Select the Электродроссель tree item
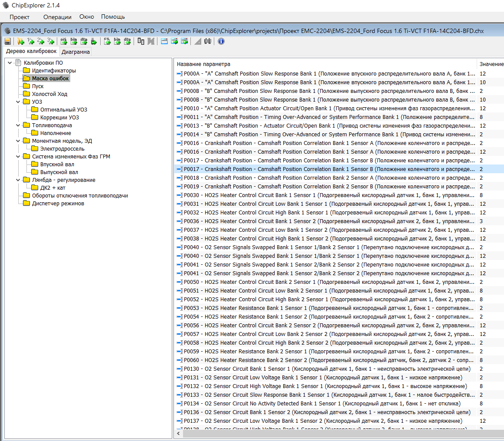The width and height of the screenshot is (504, 441). click(62, 149)
